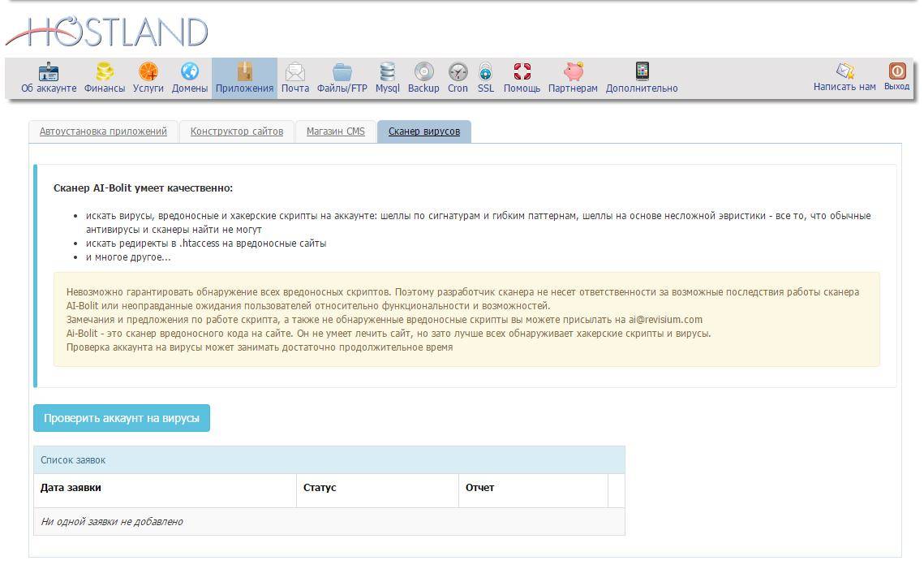924x569 pixels.
Task: Click bullet 'искать редиректы в .htaccess'
Action: (x=206, y=244)
